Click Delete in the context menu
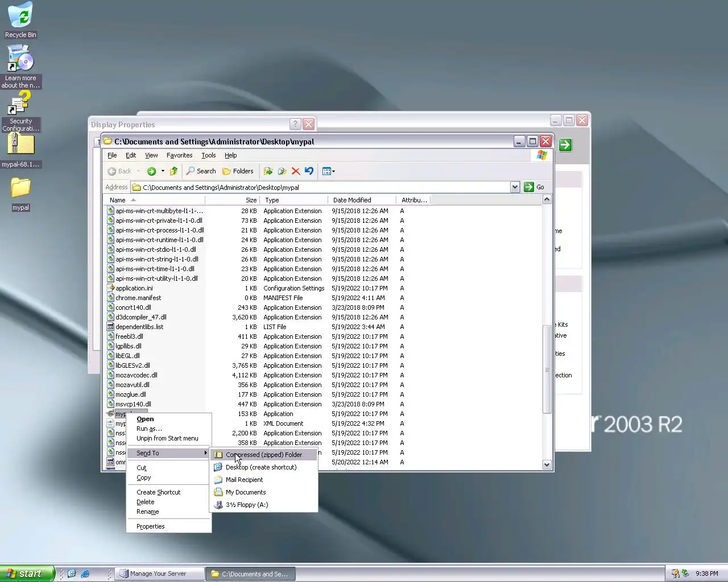 169,502
